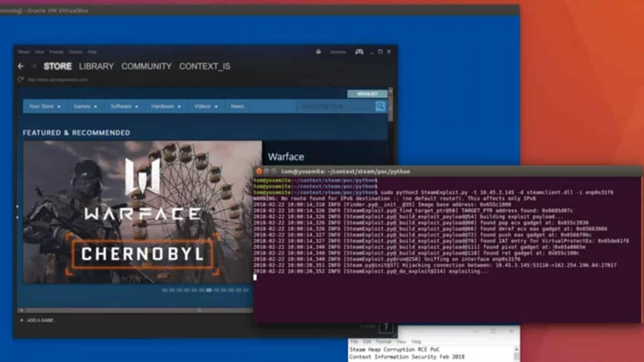Open the Your Store dropdown menu
644x362 pixels.
coord(43,106)
